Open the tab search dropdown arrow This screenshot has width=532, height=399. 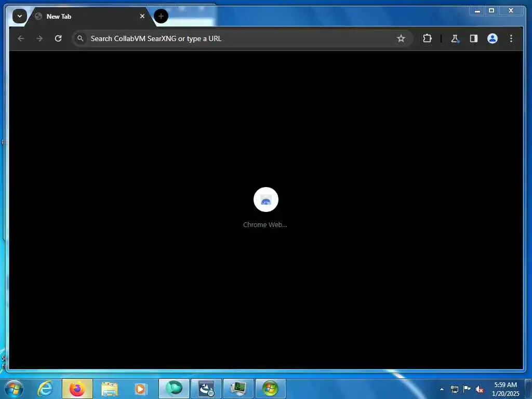tap(19, 16)
